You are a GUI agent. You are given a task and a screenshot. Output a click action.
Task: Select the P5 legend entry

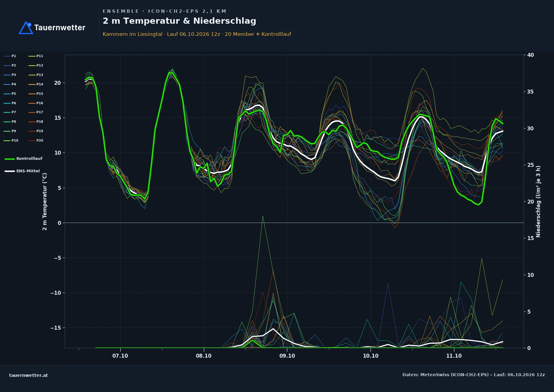coord(10,94)
